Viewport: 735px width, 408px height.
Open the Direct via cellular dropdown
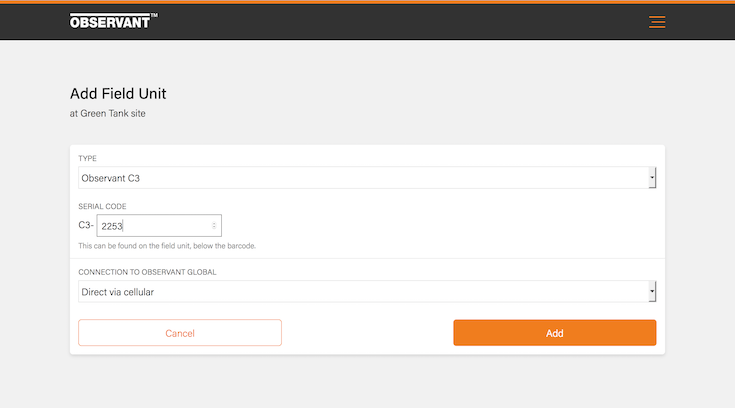pos(360,291)
